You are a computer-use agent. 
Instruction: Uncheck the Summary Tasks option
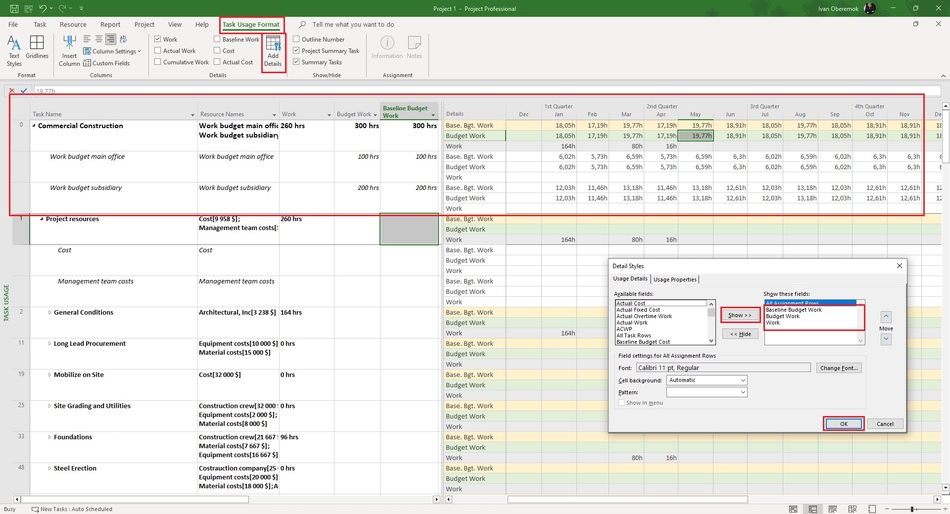pyautogui.click(x=296, y=62)
